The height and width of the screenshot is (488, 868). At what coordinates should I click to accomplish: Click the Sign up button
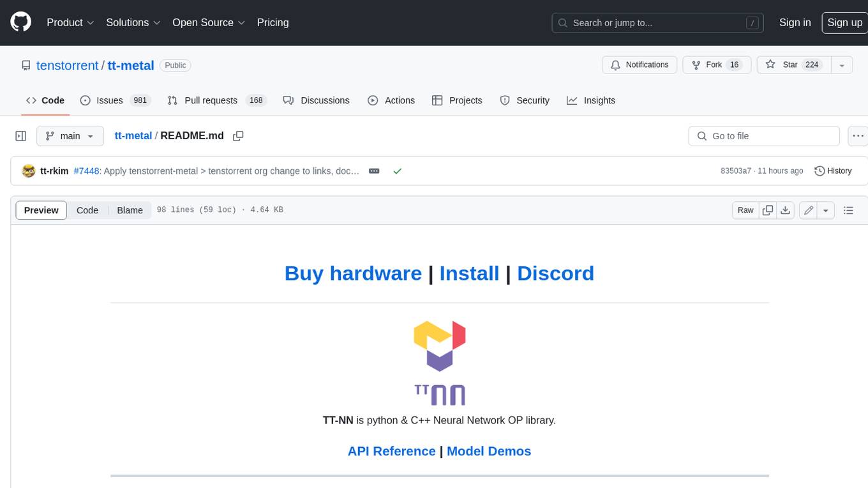(x=844, y=22)
